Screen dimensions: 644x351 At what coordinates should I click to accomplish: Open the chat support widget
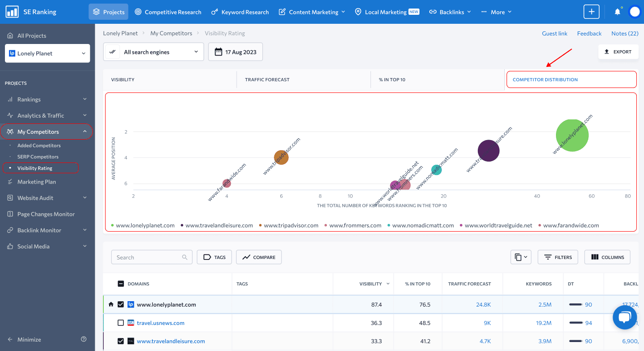[x=625, y=317]
